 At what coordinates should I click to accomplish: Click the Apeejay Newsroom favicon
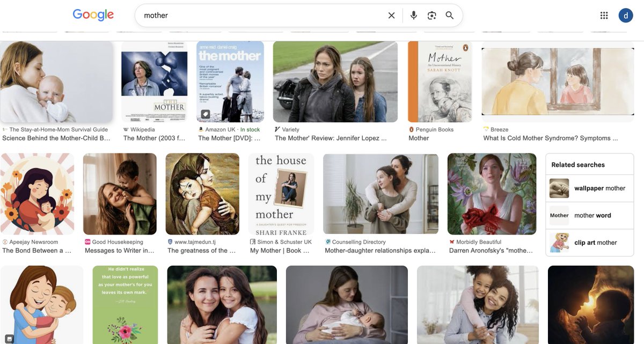[x=5, y=243]
